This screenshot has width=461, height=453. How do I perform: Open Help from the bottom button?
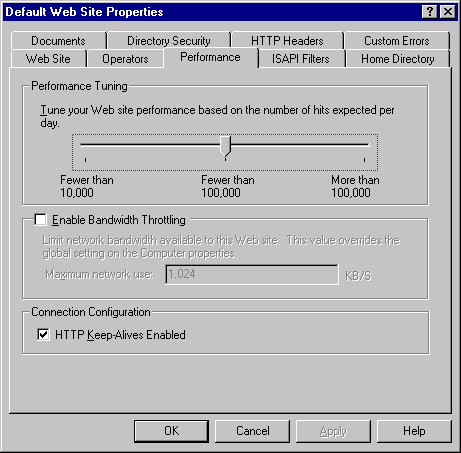[414, 431]
